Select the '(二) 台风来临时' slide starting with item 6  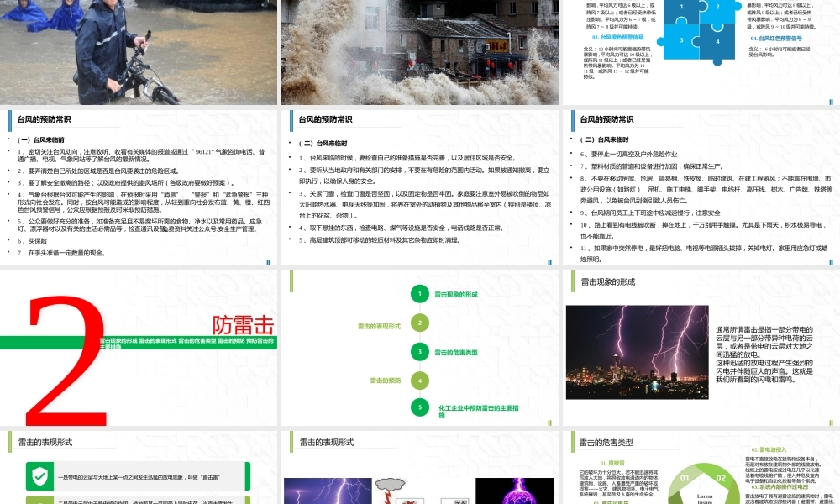pyautogui.click(x=701, y=187)
